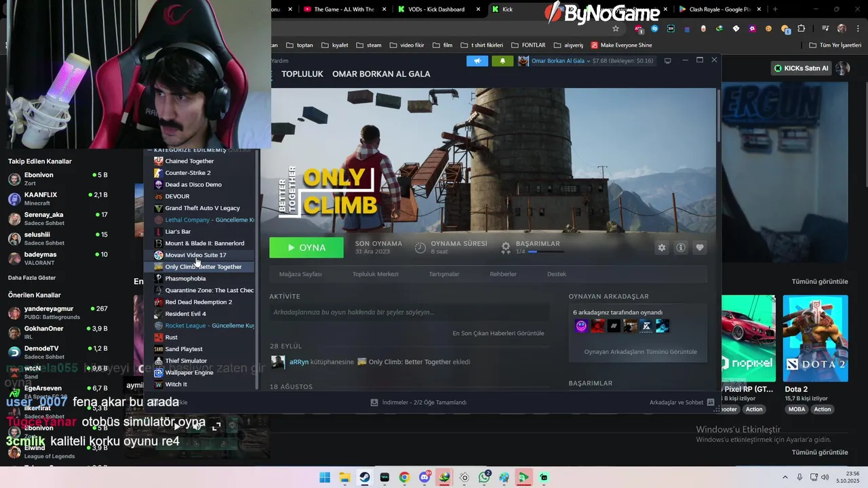The width and height of the screenshot is (868, 488).
Task: Click the Chained Together game icon
Action: click(x=159, y=161)
